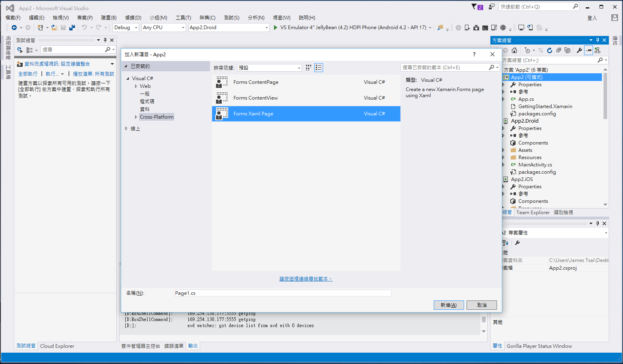Open the Android SDK manager robot icon
The height and width of the screenshot is (364, 623).
point(476,28)
